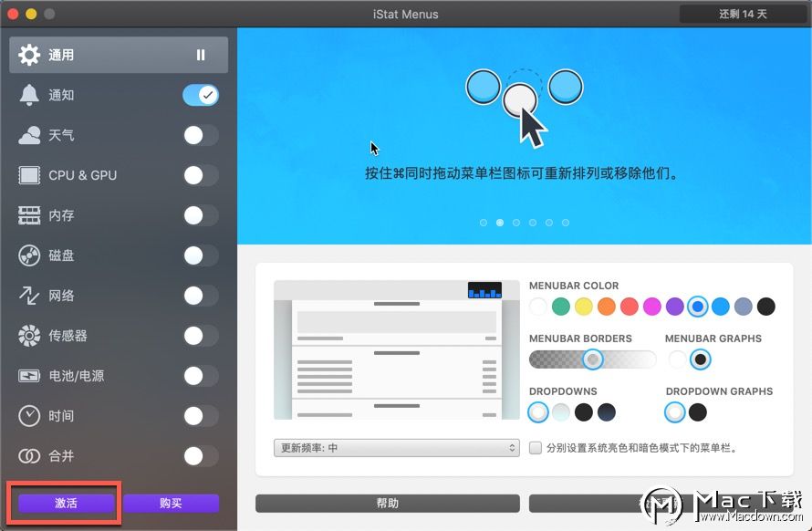The height and width of the screenshot is (531, 812).
Task: Click the 激活 button
Action: [x=66, y=503]
